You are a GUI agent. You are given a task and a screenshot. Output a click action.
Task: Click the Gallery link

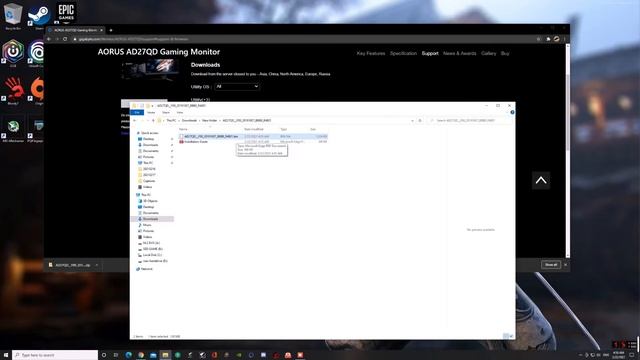coord(488,53)
